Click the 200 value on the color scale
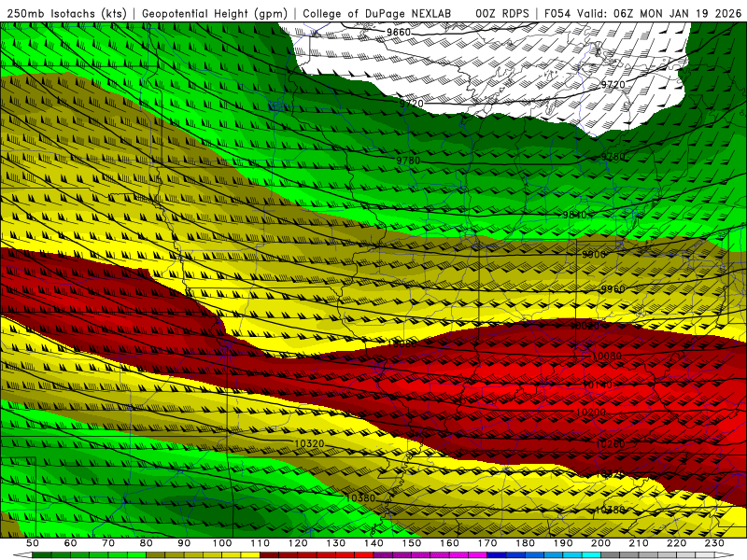The height and width of the screenshot is (560, 747). pos(600,543)
